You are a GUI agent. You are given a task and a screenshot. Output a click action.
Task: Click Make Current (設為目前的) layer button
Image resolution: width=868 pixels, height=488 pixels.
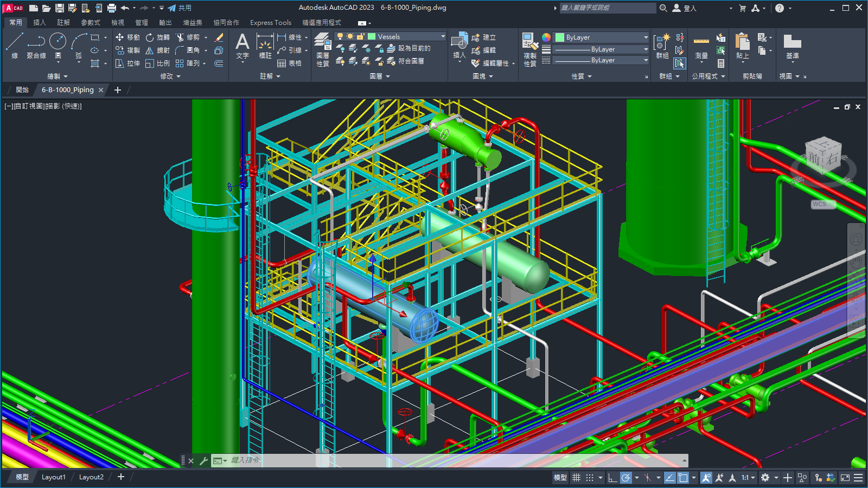coord(409,48)
